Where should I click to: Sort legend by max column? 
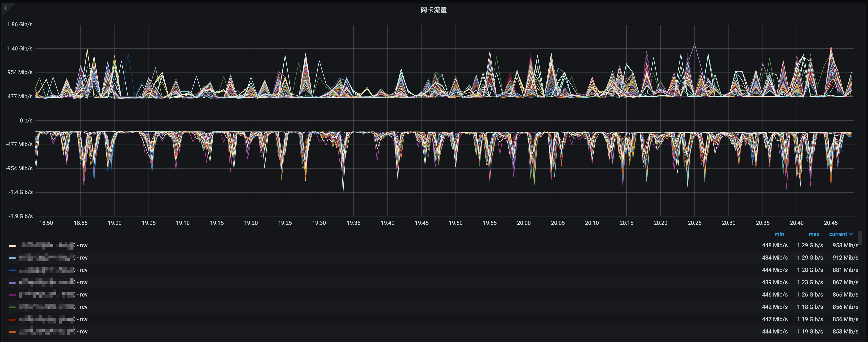[x=814, y=234]
